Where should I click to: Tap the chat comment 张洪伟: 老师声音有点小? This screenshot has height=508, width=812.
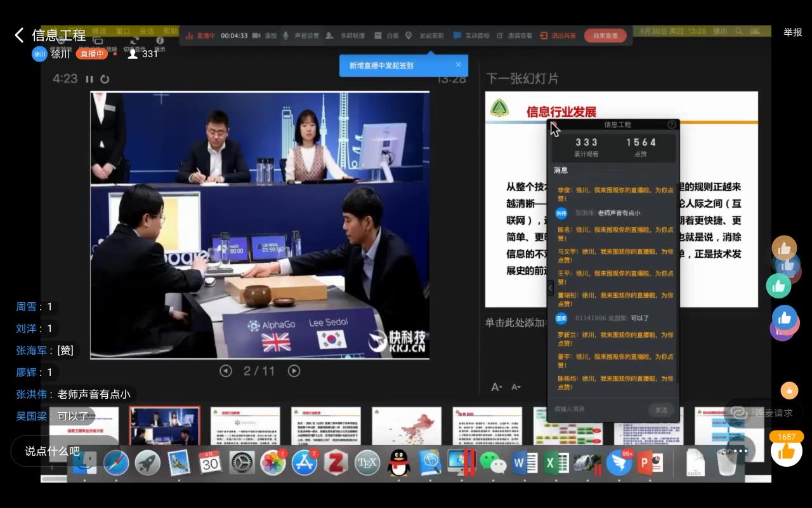(x=74, y=394)
